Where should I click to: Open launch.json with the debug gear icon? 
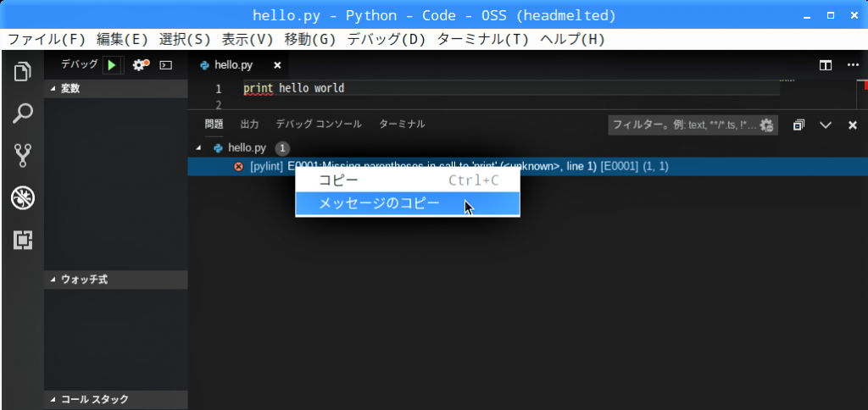pos(140,65)
